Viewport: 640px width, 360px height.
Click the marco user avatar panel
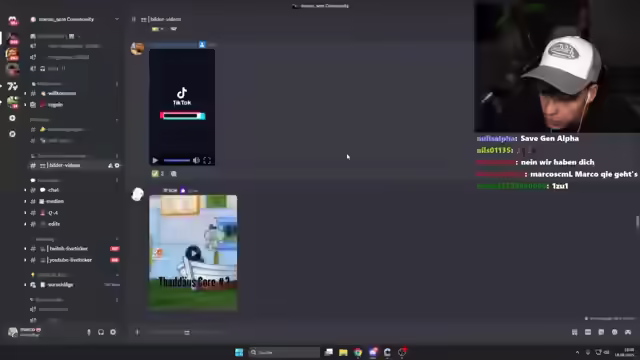point(24,332)
